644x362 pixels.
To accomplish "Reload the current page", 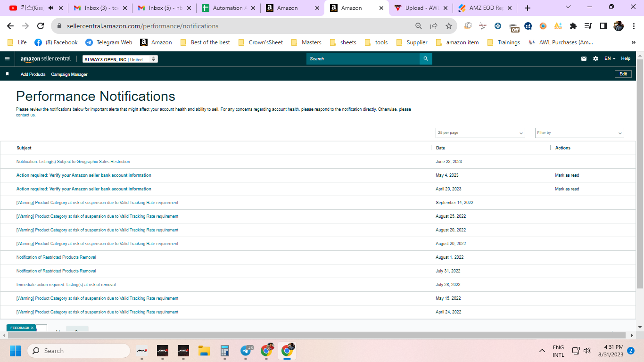I will [41, 26].
